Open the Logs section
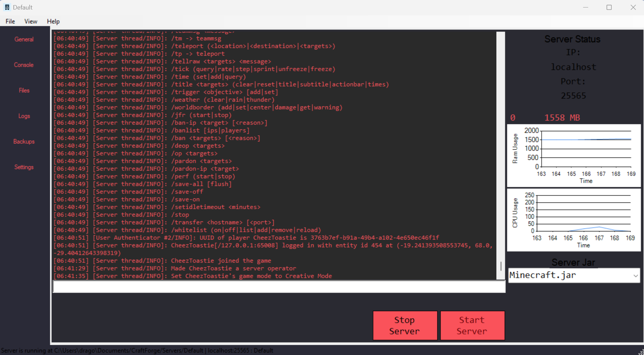This screenshot has height=355, width=644. click(x=24, y=116)
